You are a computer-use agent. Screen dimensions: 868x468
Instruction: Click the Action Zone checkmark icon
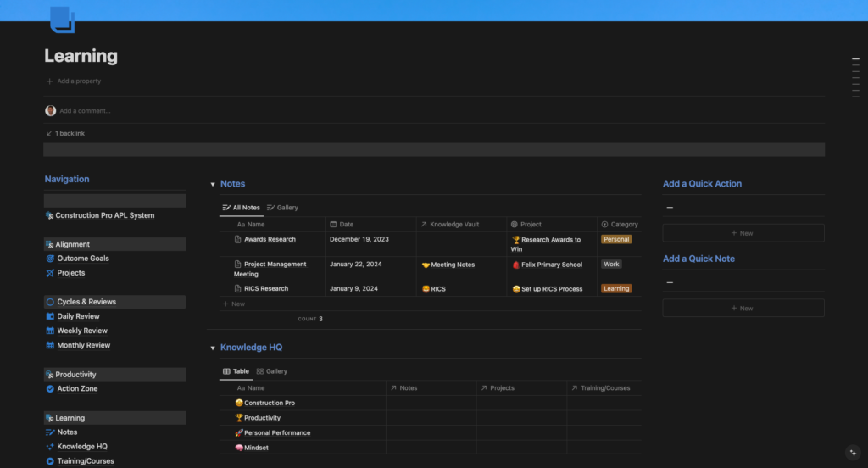[x=50, y=389]
